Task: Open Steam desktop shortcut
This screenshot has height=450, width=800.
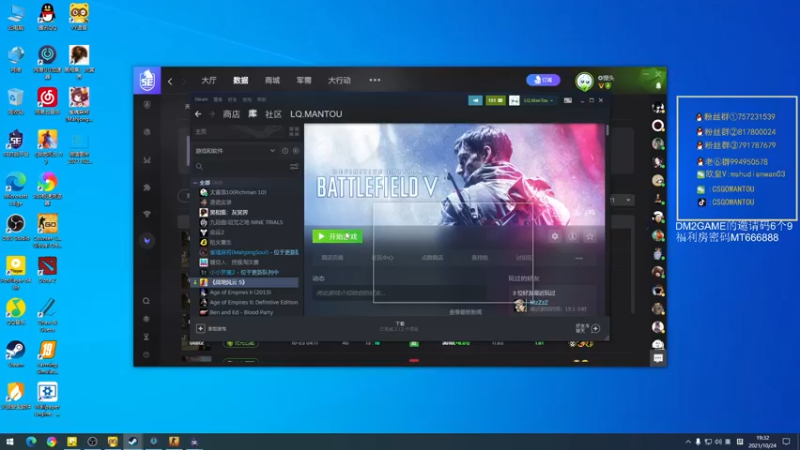Action: 16,354
